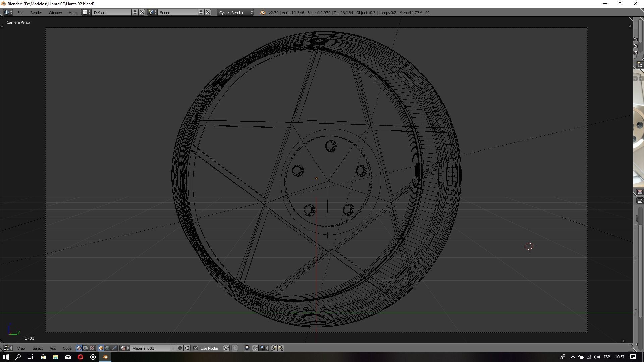Select the texture nodes tree icon
644x362 pixels.
(x=92, y=348)
